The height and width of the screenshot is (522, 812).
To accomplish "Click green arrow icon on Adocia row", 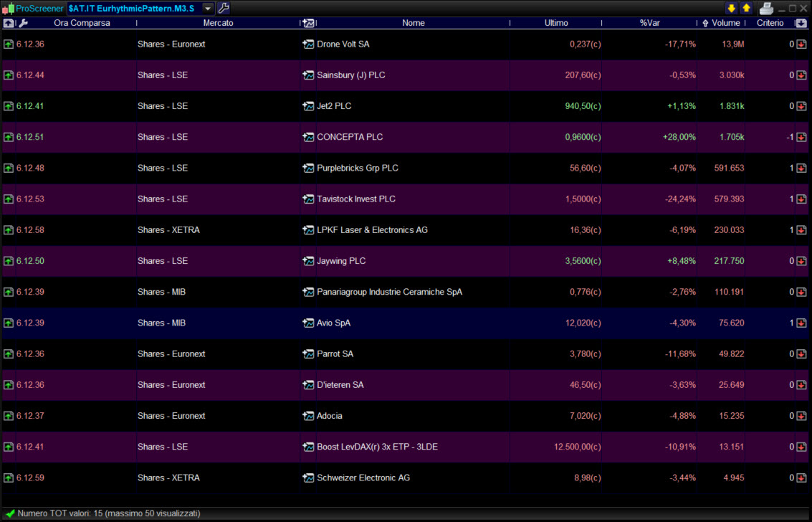I will pos(9,416).
